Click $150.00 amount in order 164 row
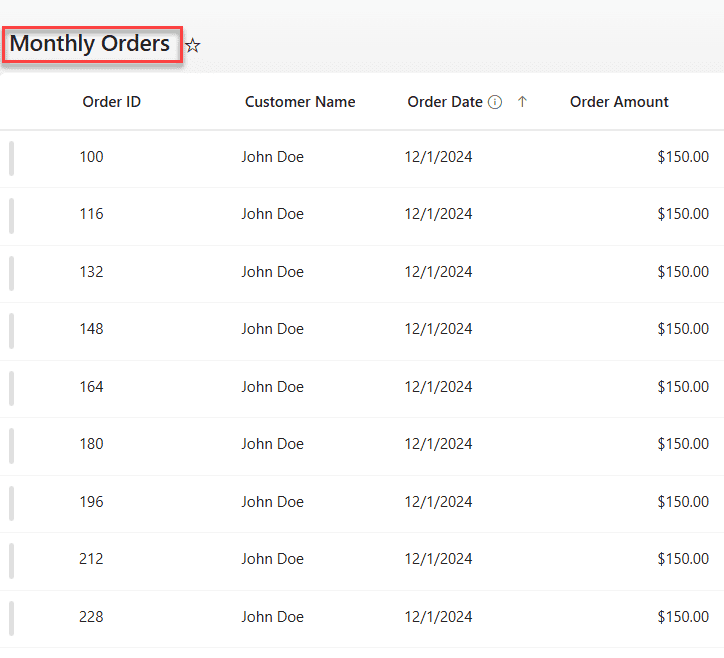The image size is (724, 658). [x=683, y=386]
